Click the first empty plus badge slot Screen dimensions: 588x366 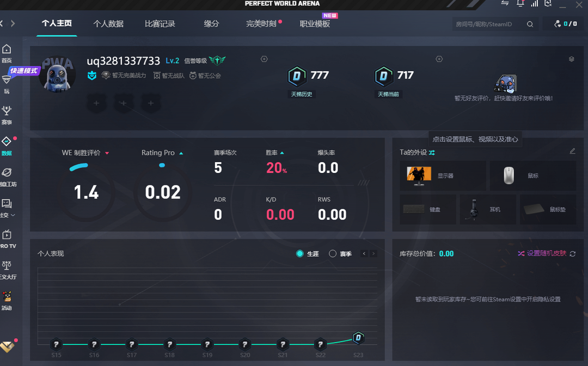point(96,103)
